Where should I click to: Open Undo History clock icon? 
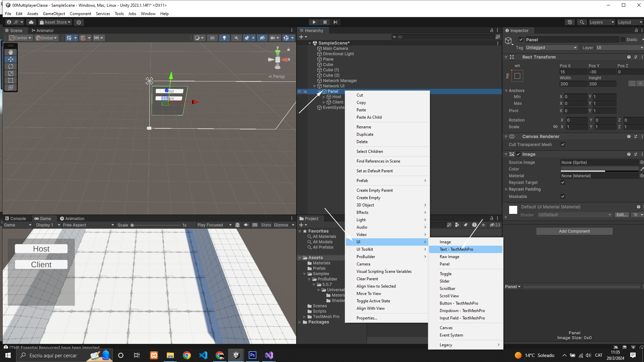click(570, 22)
